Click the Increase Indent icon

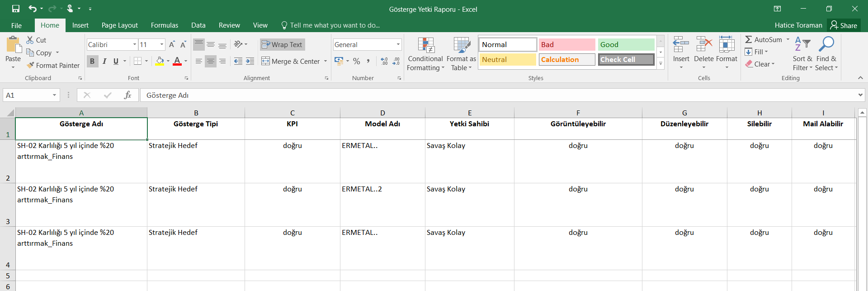250,61
